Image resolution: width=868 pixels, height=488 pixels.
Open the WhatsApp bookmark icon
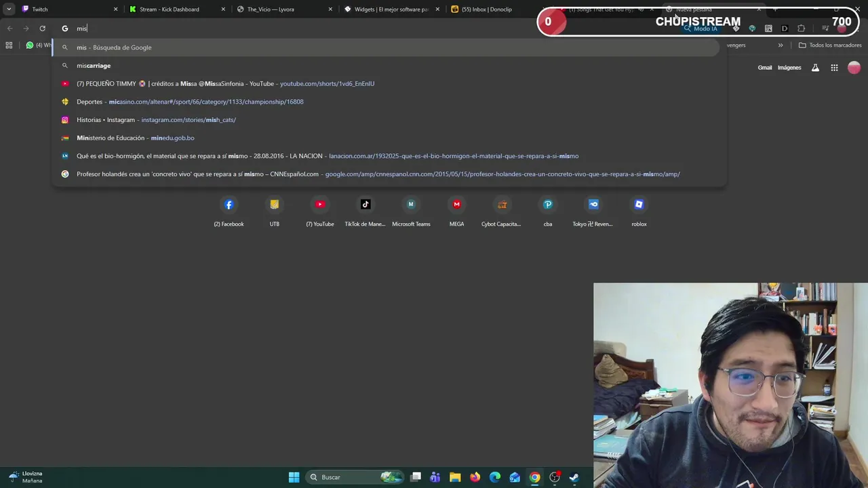click(30, 45)
